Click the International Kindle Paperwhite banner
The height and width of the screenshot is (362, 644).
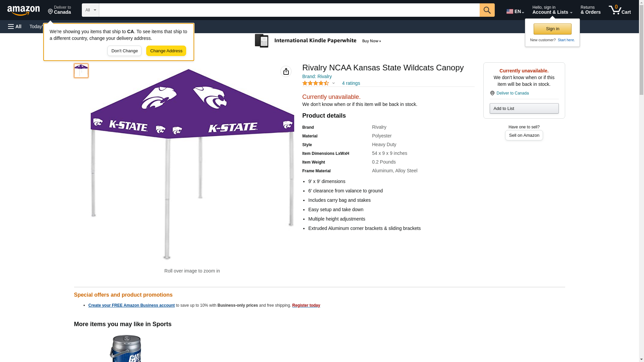(318, 41)
